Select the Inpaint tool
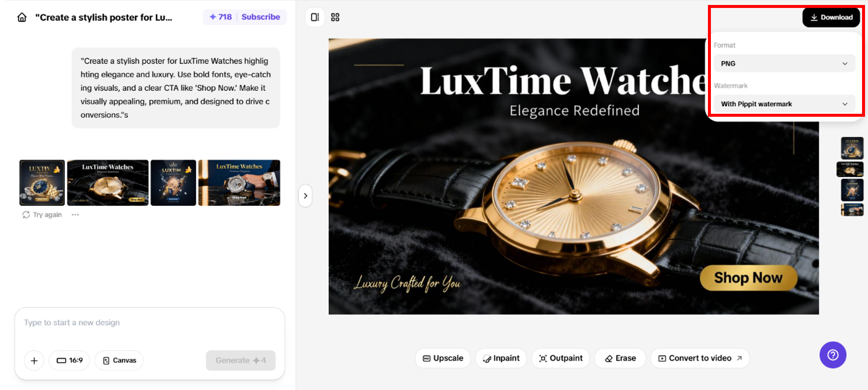 (x=501, y=358)
